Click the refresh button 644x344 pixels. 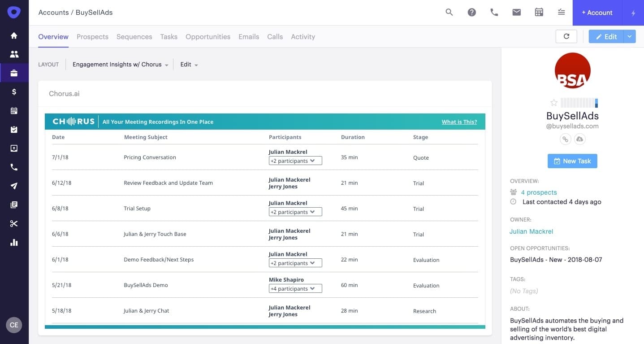566,37
